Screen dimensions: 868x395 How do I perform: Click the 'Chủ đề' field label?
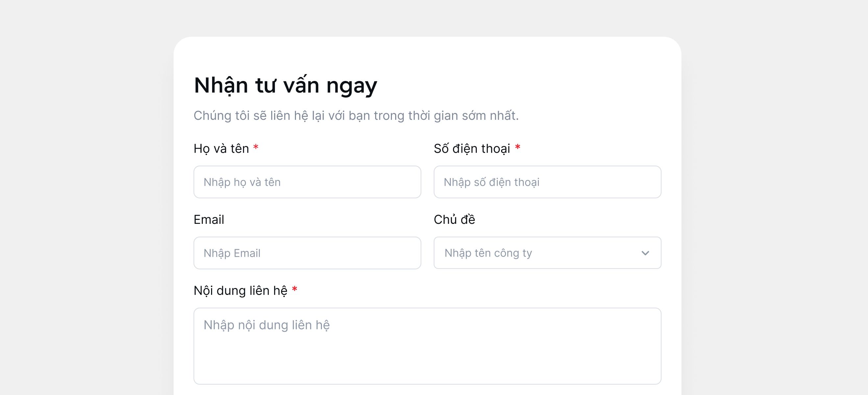[455, 219]
